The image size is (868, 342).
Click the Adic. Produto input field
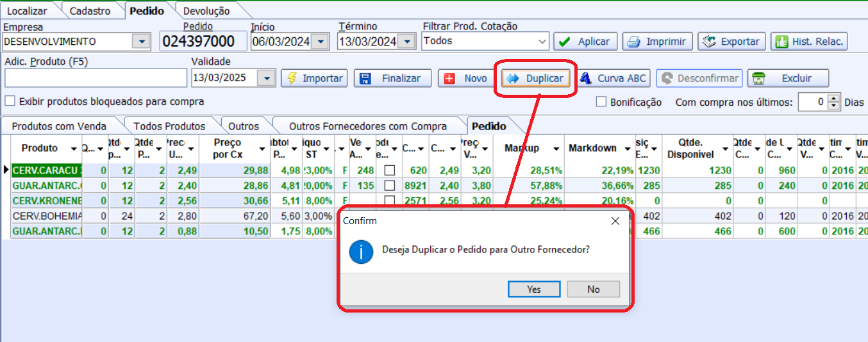click(96, 78)
